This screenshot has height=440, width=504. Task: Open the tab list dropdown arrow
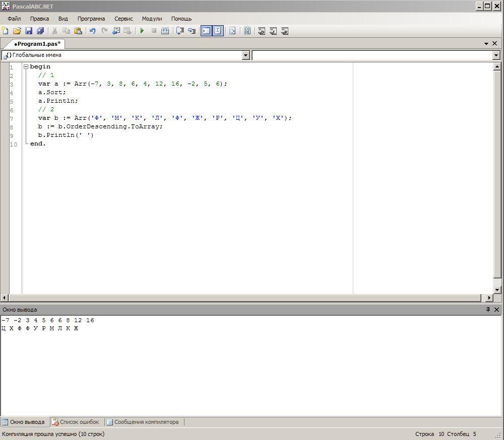(486, 44)
